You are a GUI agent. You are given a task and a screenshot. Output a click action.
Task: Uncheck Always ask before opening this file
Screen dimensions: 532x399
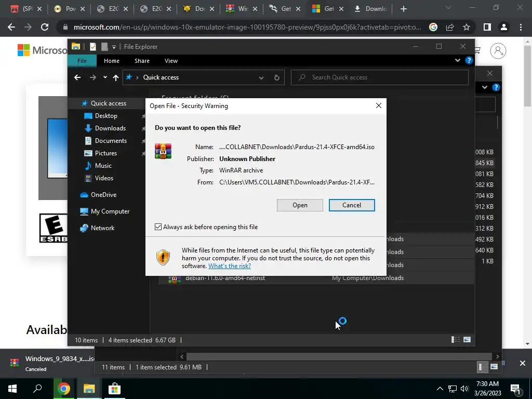tap(158, 227)
